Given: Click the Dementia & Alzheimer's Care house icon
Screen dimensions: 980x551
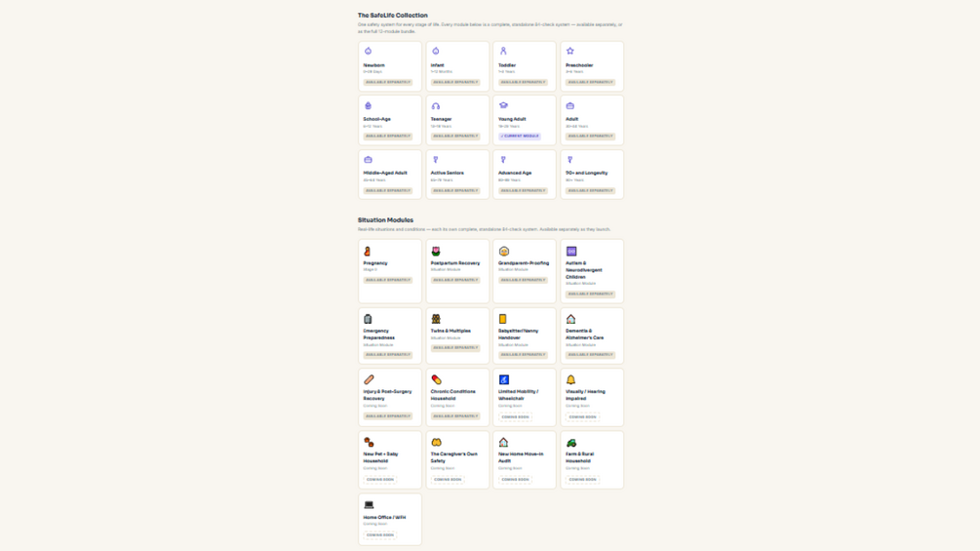Looking at the screenshot, I should point(570,319).
